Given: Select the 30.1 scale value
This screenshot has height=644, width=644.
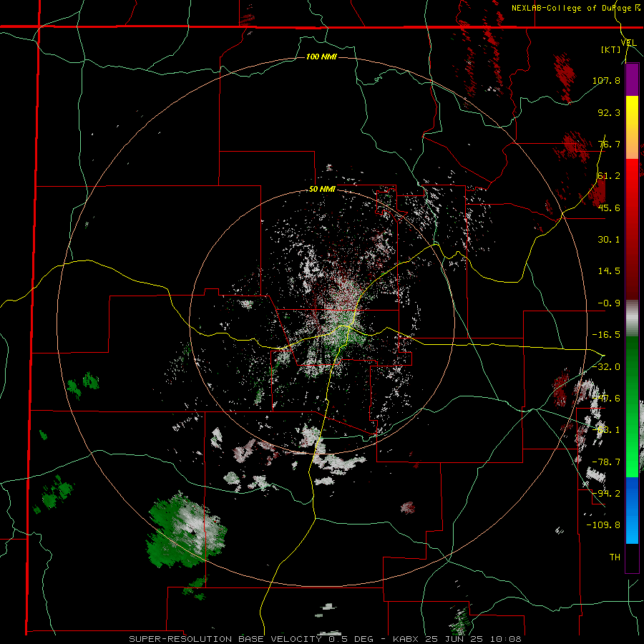Looking at the screenshot, I should click(x=609, y=240).
